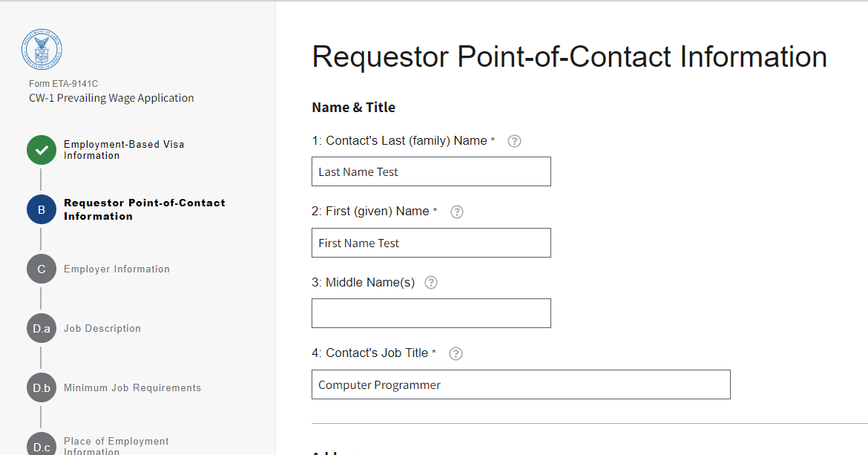This screenshot has width=868, height=455.
Task: Focus the First Name text box
Action: click(431, 243)
